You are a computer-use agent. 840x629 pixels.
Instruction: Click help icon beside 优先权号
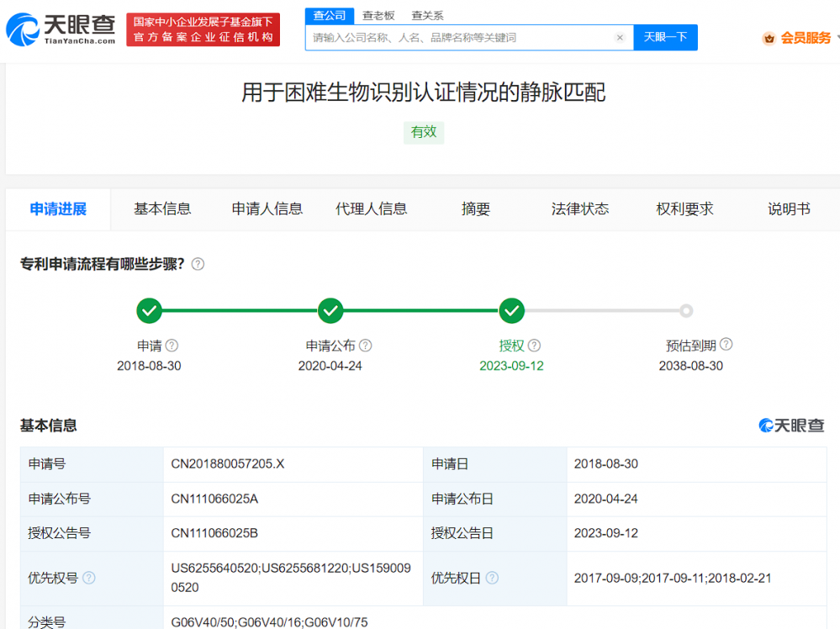pos(89,578)
